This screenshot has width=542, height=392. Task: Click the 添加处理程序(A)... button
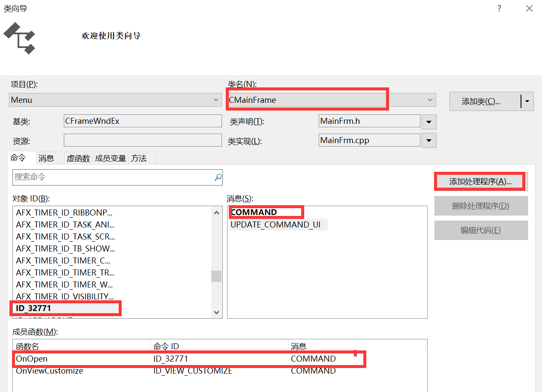pos(481,181)
